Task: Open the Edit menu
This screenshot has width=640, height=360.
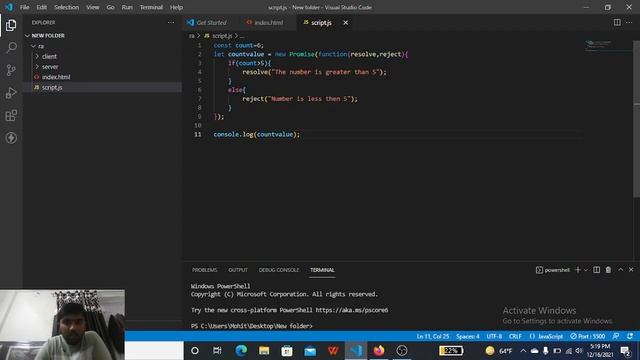Action: pos(41,7)
